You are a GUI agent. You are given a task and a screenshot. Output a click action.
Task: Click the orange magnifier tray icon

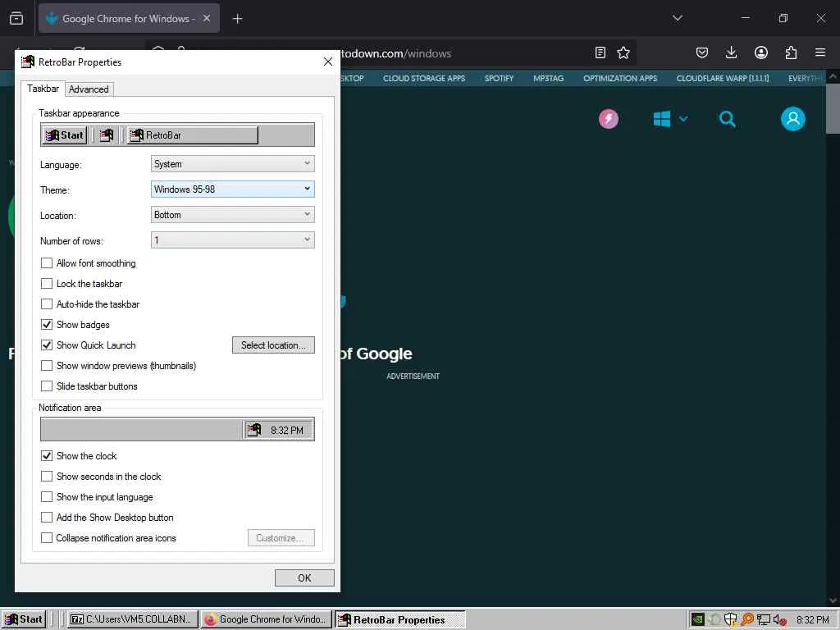pyautogui.click(x=746, y=620)
